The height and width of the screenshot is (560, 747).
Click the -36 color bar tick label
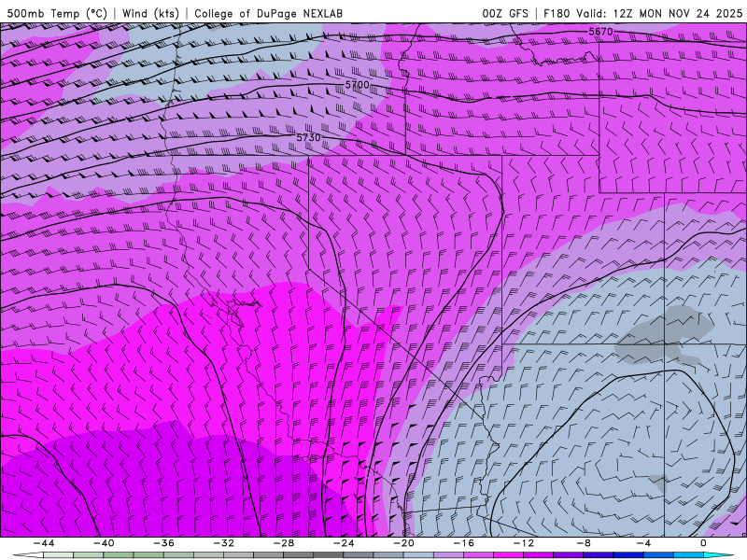click(x=163, y=543)
